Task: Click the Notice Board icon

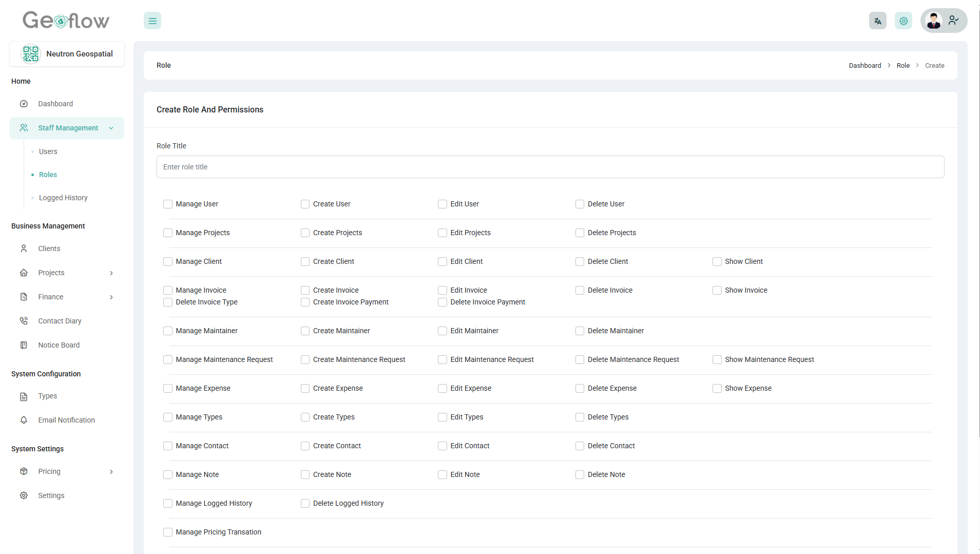Action: [24, 345]
